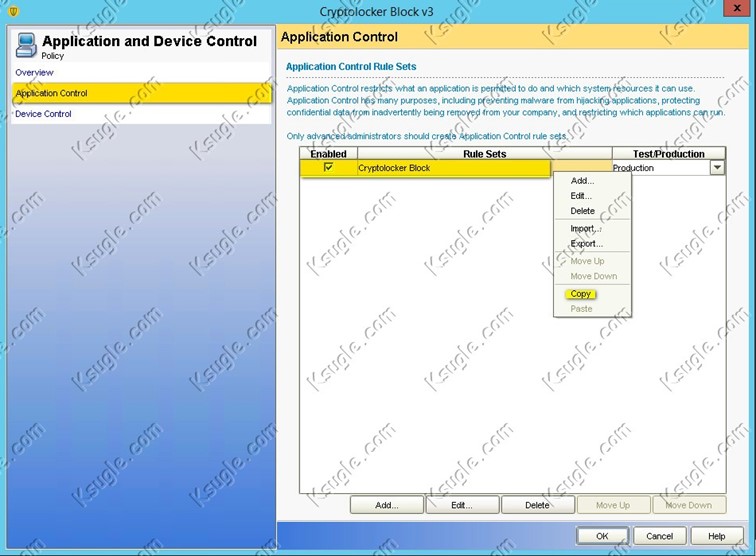Confirm the policy with OK
Screen dimensions: 756x556
click(602, 536)
